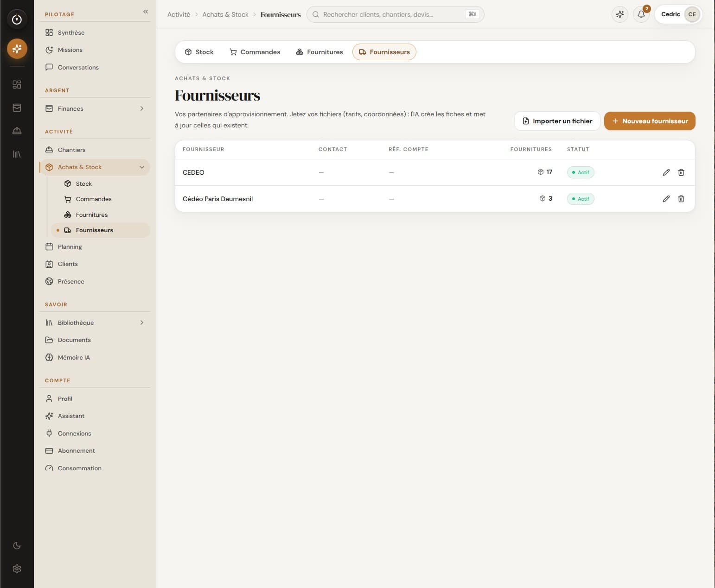Click the hard hat icon in left rail
The image size is (715, 588).
pos(17,131)
